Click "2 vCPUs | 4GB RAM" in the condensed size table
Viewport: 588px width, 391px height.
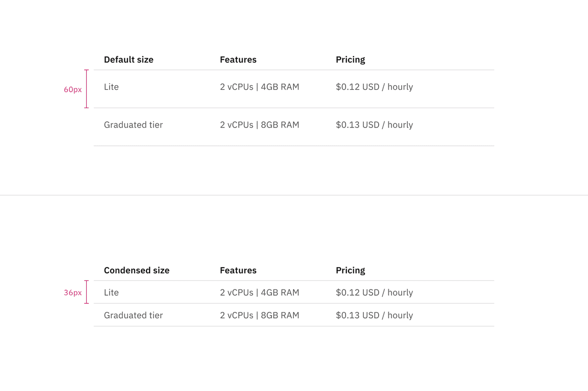tap(259, 293)
